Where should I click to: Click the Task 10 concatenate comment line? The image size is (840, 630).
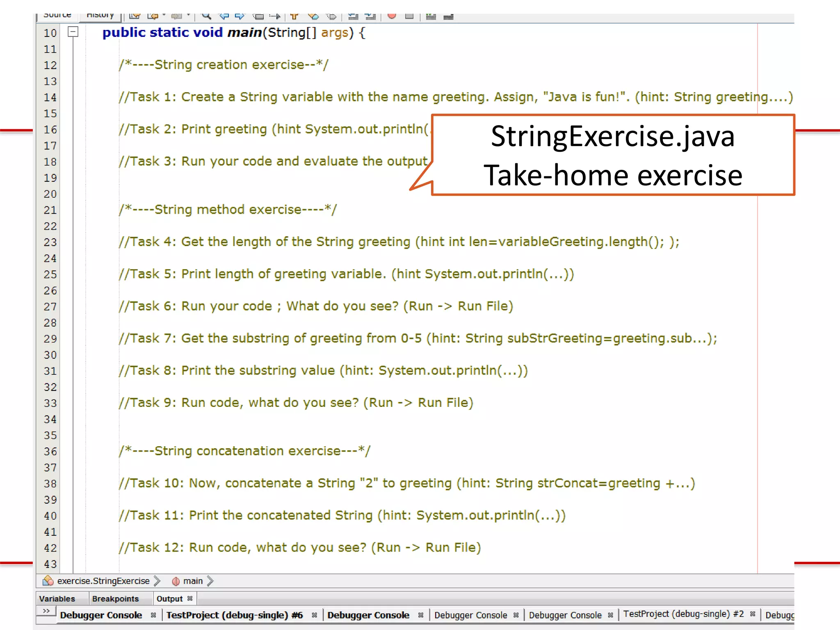point(407,483)
